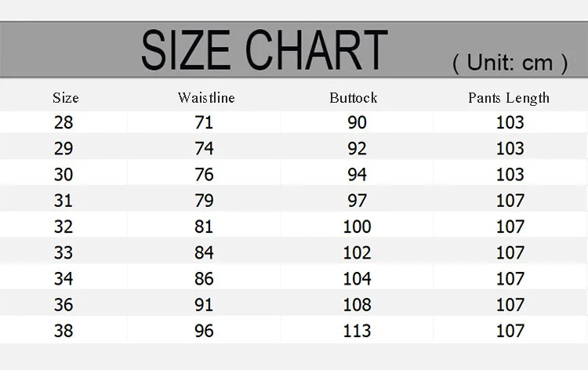Click the SIZE CHART title
The width and height of the screenshot is (588, 370).
point(264,50)
